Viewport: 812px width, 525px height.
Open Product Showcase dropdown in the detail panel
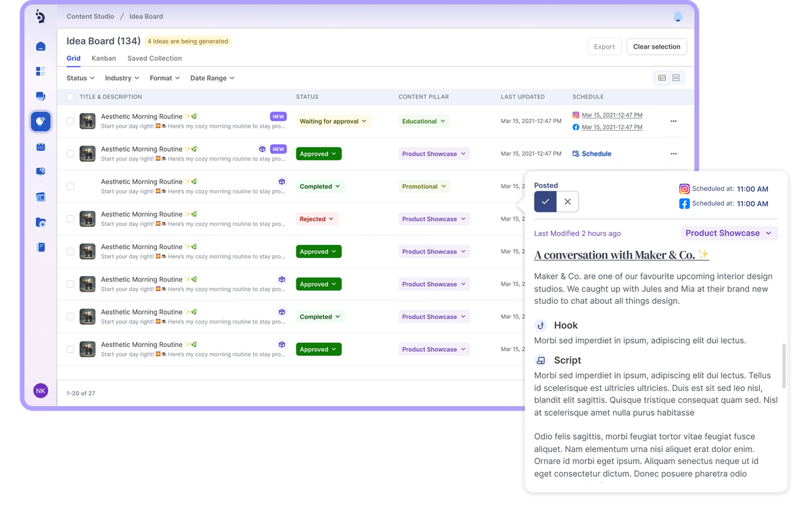click(x=729, y=233)
